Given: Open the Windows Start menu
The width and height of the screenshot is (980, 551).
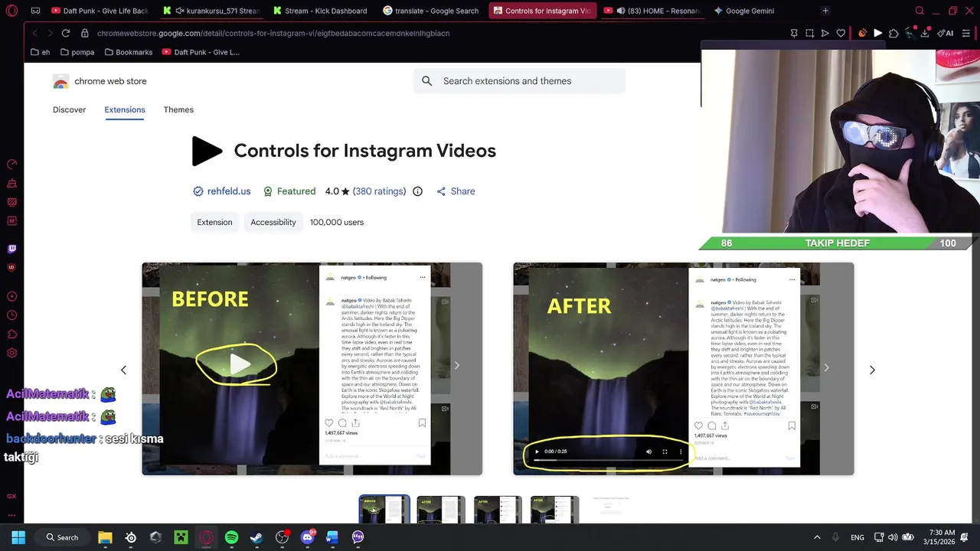Looking at the screenshot, I should [18, 537].
